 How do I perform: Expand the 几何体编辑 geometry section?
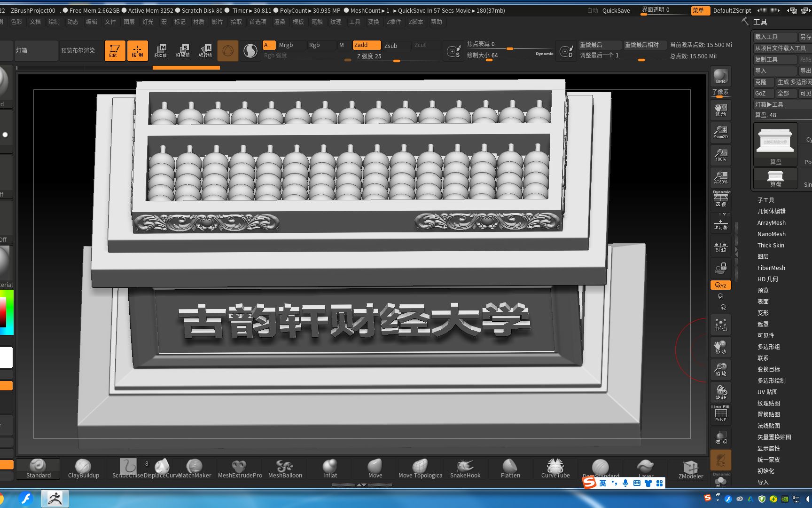pos(771,211)
